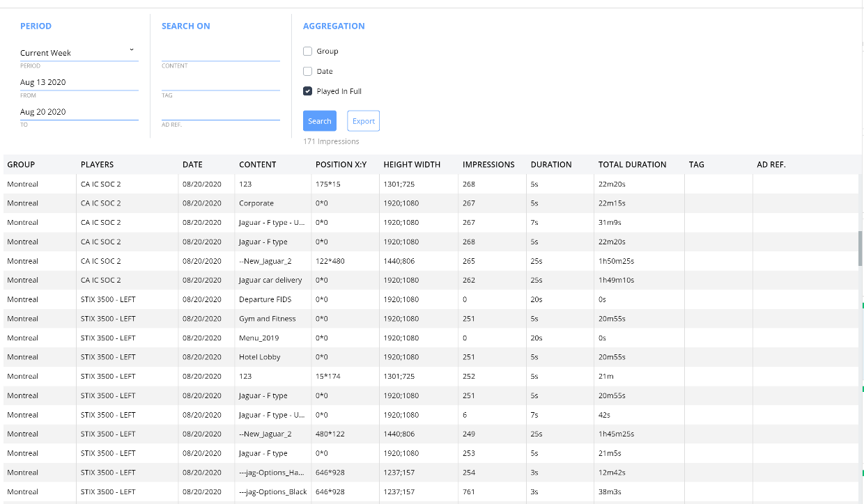Enable the Date aggregation checkbox
This screenshot has height=504, width=864.
click(307, 71)
